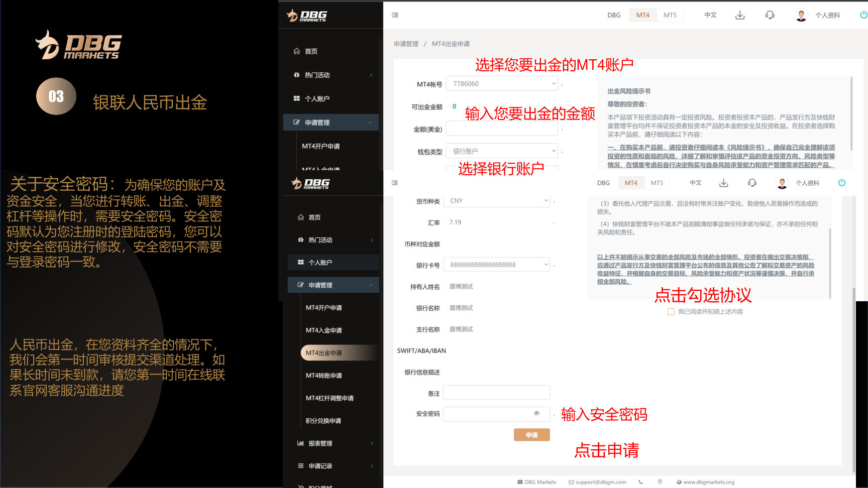Click 个人资料 in the lower header

(x=807, y=183)
